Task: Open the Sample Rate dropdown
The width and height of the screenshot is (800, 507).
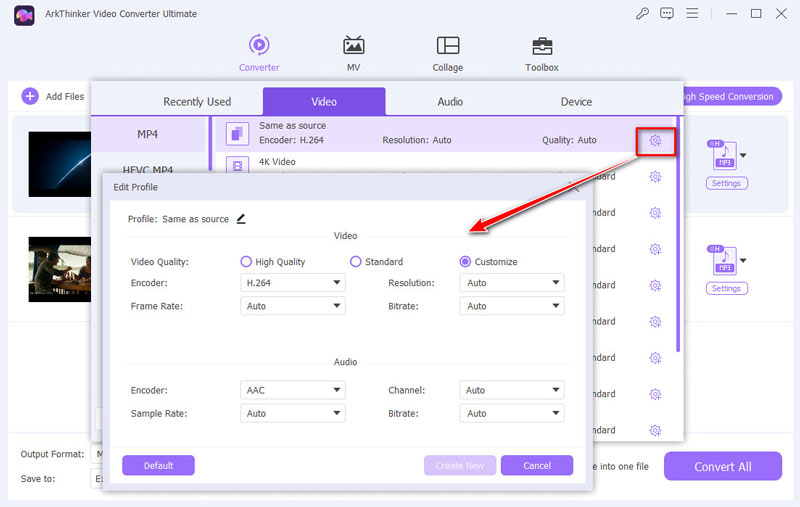Action: pos(293,413)
